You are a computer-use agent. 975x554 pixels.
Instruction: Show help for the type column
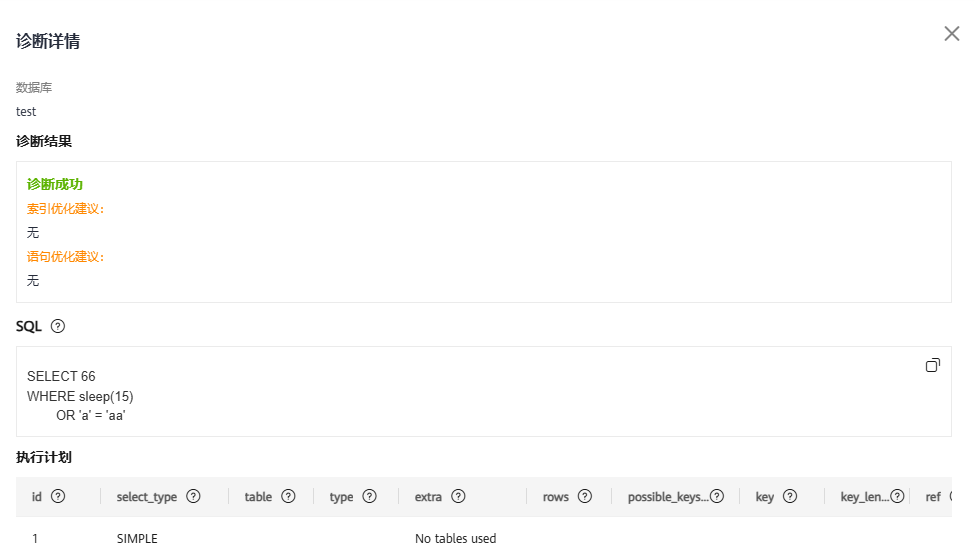(369, 496)
